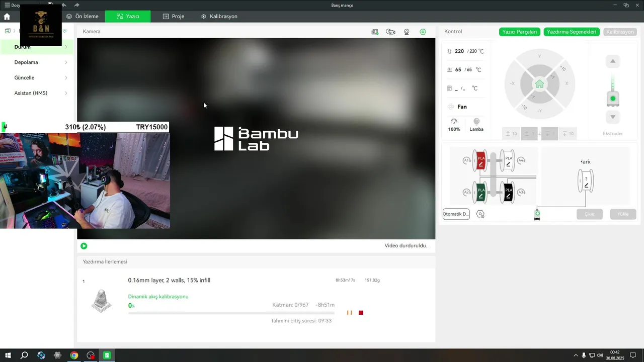Screen dimensions: 644x362
Task: Open AMS settings hexagon icon
Action: 480,214
